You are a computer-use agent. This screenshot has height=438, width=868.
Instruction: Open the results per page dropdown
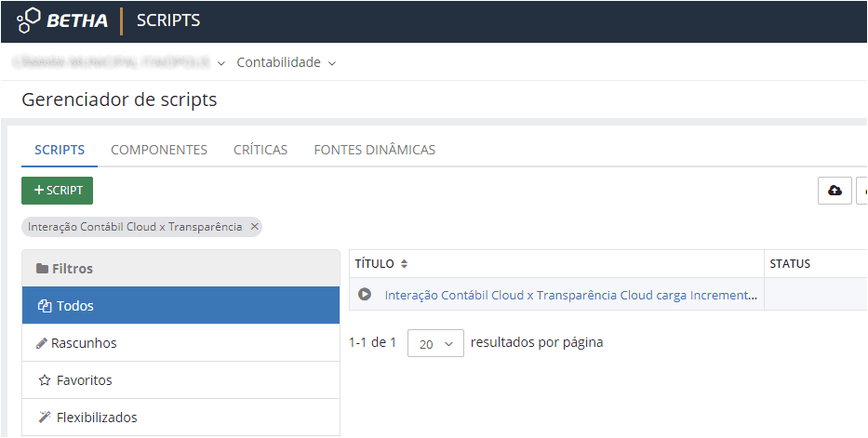point(435,343)
